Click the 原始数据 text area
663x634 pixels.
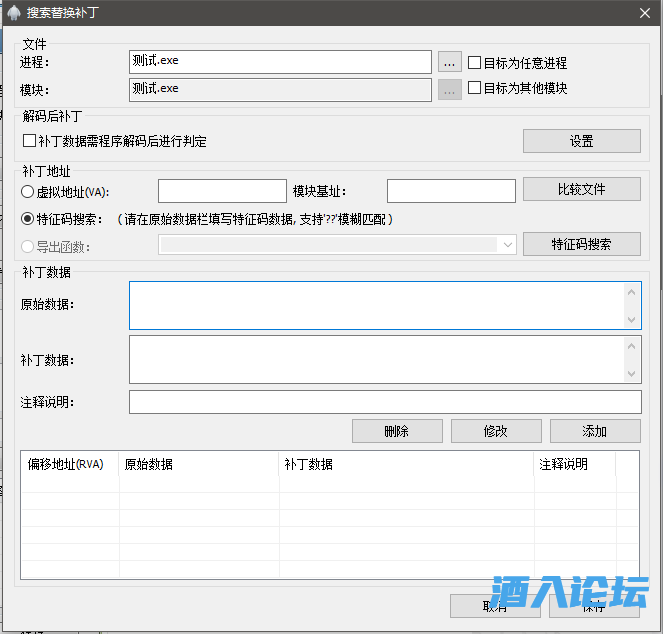point(376,305)
